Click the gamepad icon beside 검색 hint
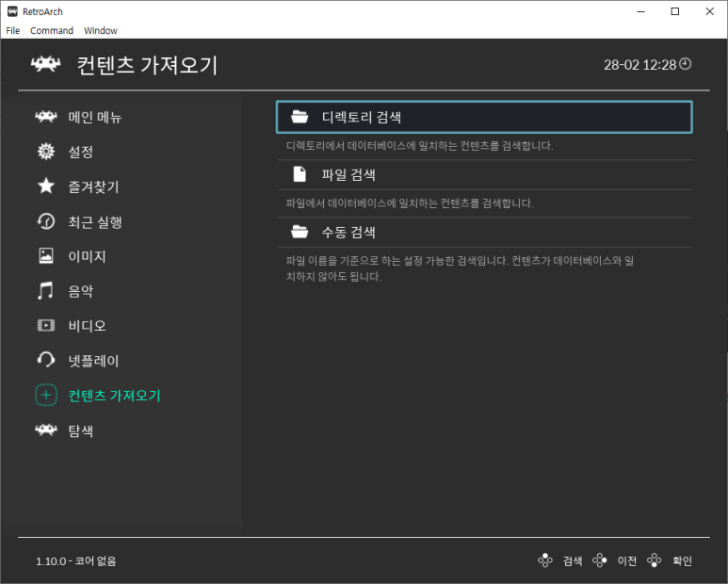The width and height of the screenshot is (728, 584). tap(545, 560)
